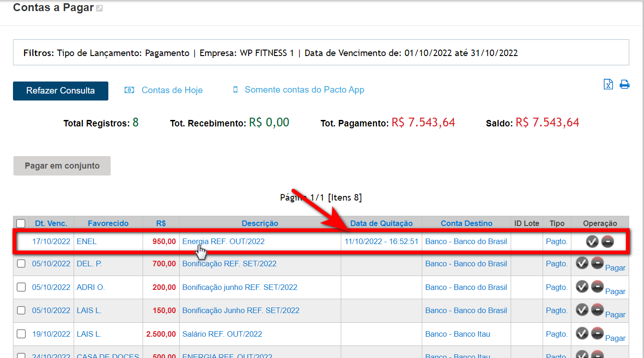Sort by Favorecido column header

[x=108, y=223]
